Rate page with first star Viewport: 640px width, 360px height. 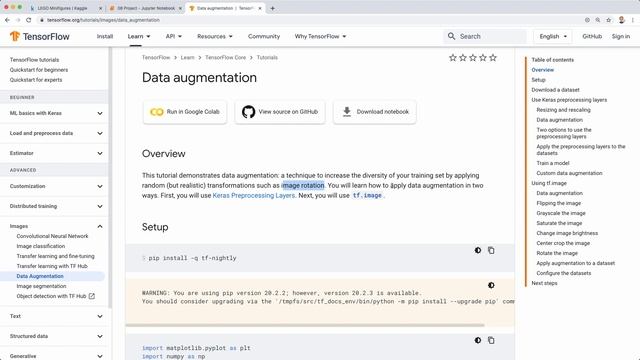click(453, 58)
